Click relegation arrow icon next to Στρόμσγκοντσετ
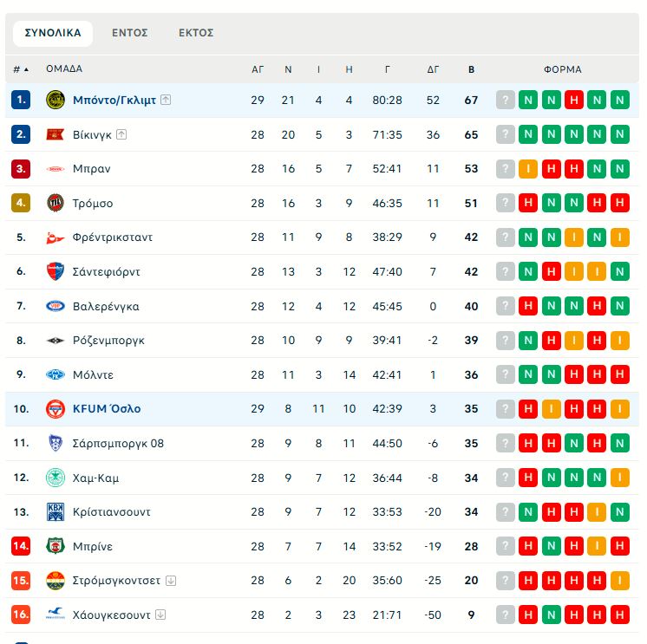Viewport: 647px width, 644px height. click(x=171, y=581)
